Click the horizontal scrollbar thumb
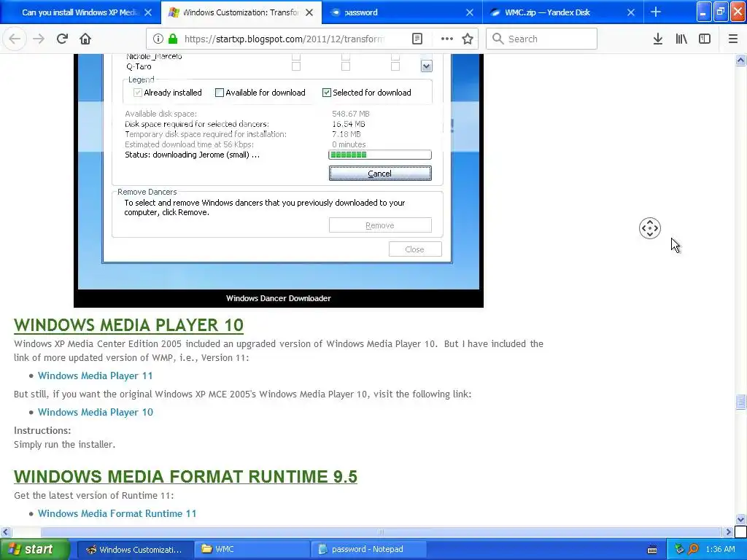The height and width of the screenshot is (560, 747). 381,532
